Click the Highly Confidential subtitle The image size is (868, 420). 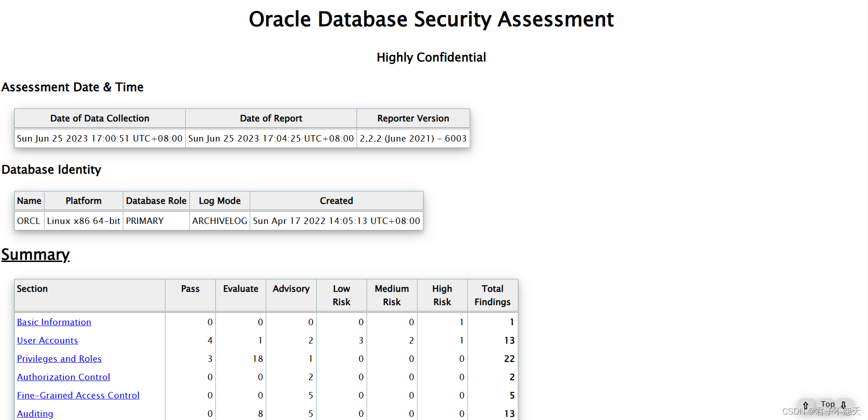[x=431, y=57]
